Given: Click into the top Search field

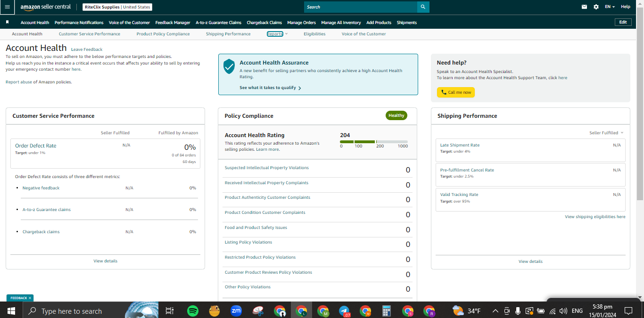Looking at the screenshot, I should pos(361,7).
